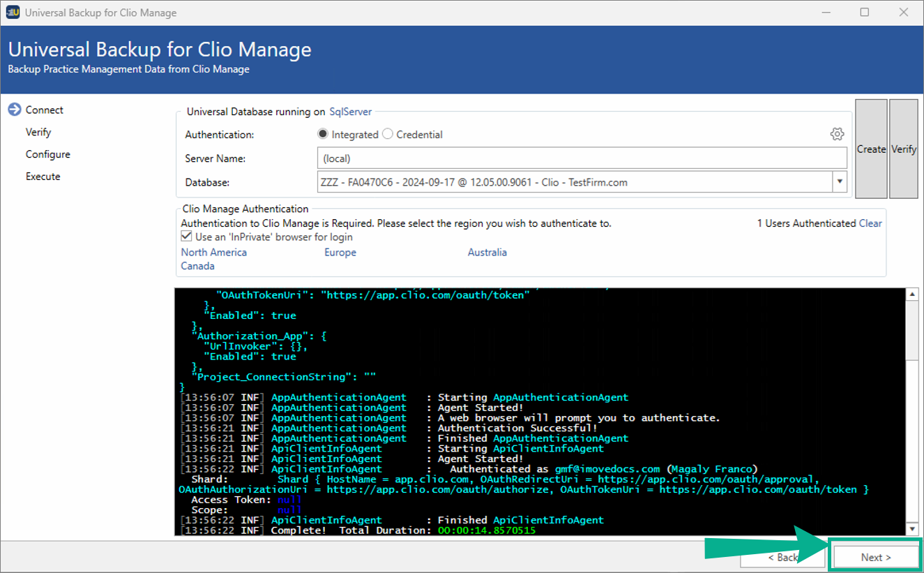Select the Connect step in sidebar

pyautogui.click(x=45, y=110)
